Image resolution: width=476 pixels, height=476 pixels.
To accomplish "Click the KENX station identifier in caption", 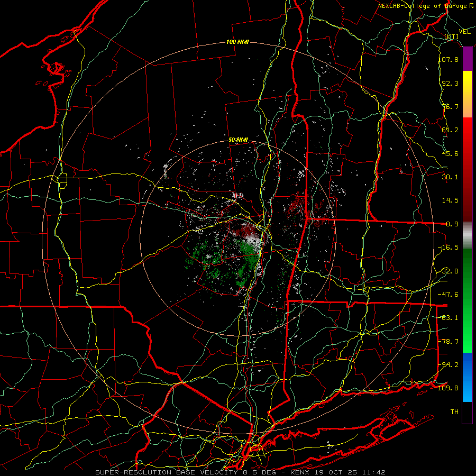I will [300, 472].
